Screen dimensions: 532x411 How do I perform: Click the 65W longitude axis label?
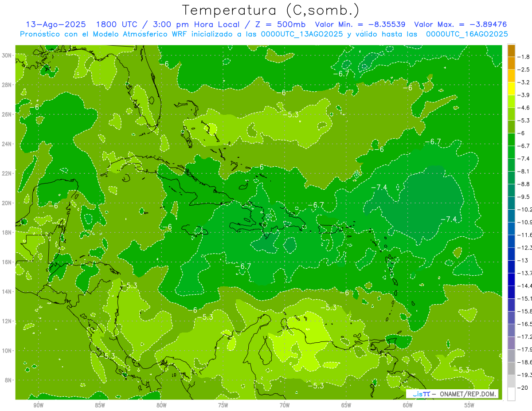point(346,405)
